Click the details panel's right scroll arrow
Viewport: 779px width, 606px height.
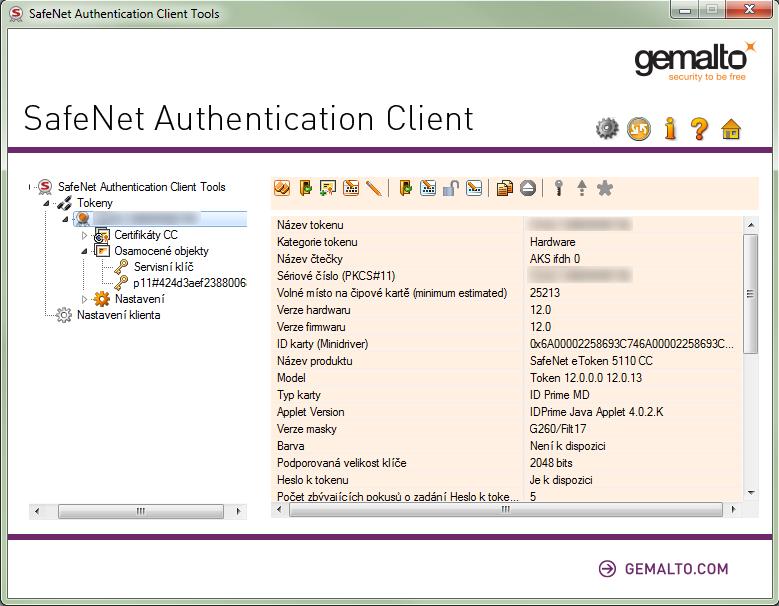(x=734, y=509)
